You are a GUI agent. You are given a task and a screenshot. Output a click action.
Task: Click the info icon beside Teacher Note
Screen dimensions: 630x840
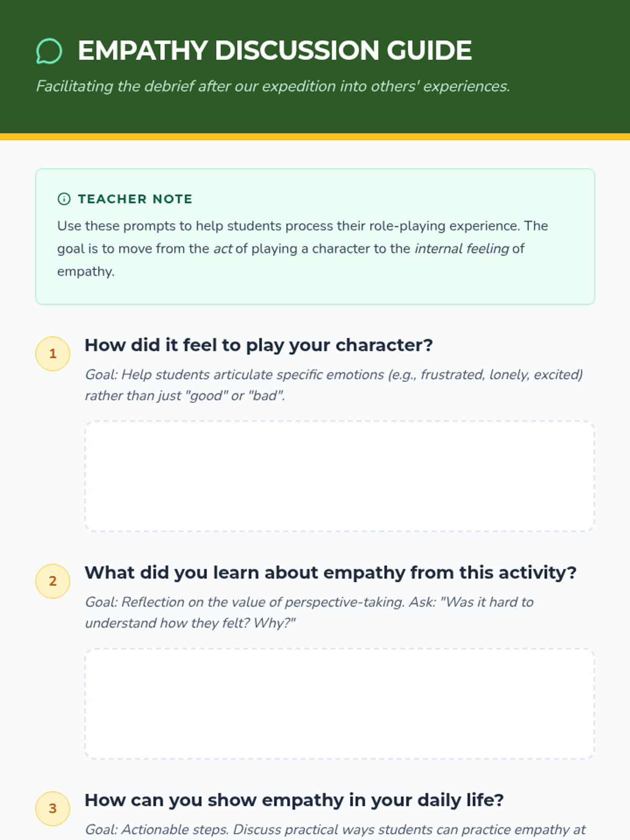tap(64, 199)
